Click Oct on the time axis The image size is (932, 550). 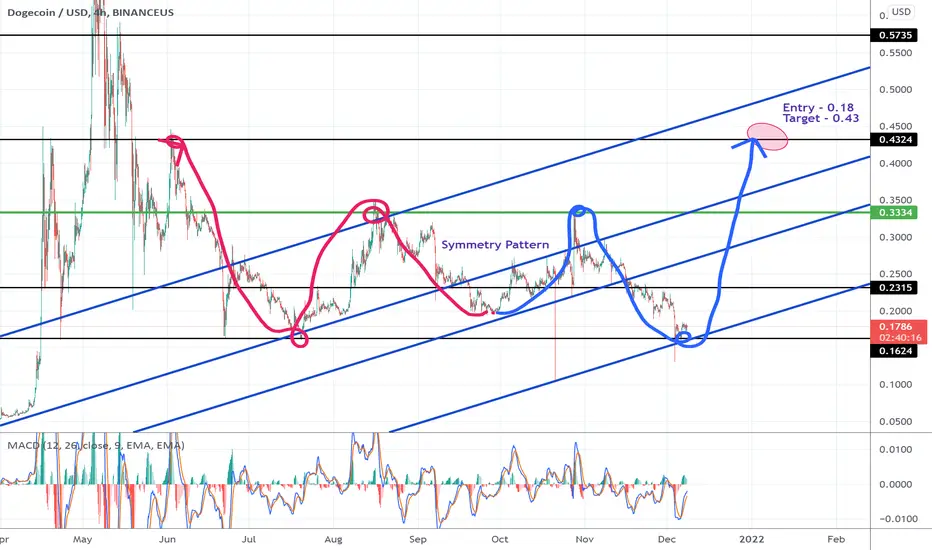[500, 539]
